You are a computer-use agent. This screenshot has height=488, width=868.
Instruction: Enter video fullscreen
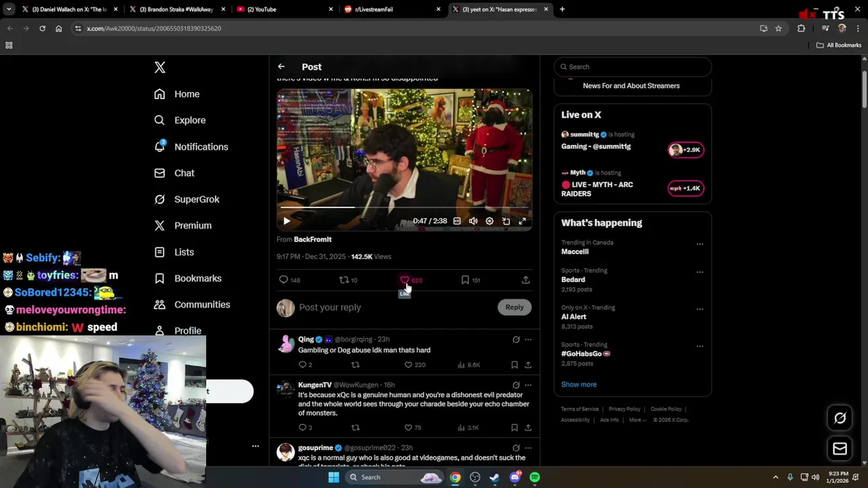[522, 221]
